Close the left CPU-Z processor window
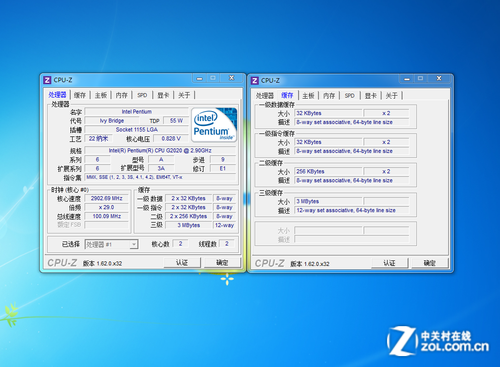This screenshot has width=500, height=367. pyautogui.click(x=231, y=78)
